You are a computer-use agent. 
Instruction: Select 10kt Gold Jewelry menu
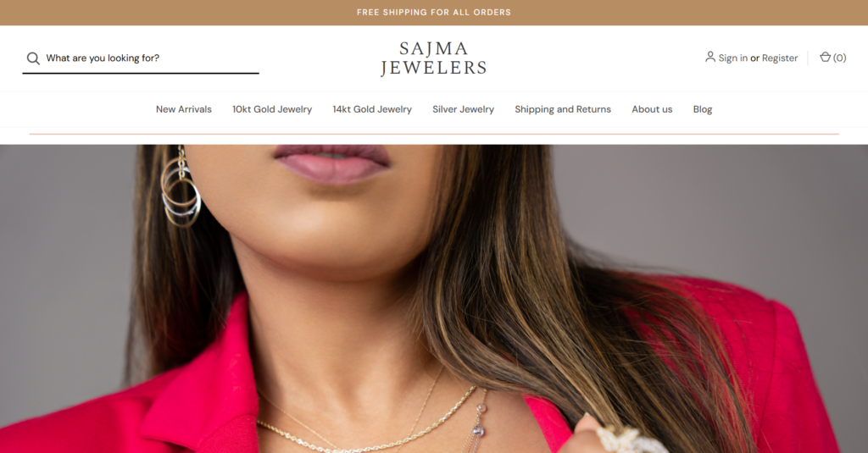tap(272, 109)
